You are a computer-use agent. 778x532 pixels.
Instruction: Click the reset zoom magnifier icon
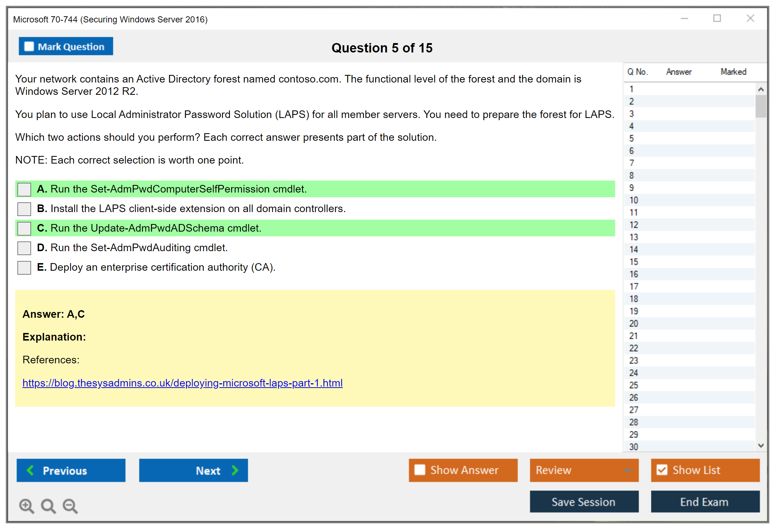pyautogui.click(x=48, y=506)
